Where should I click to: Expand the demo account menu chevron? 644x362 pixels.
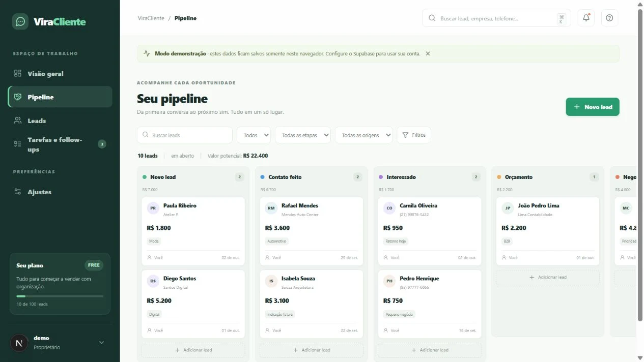pos(101,343)
